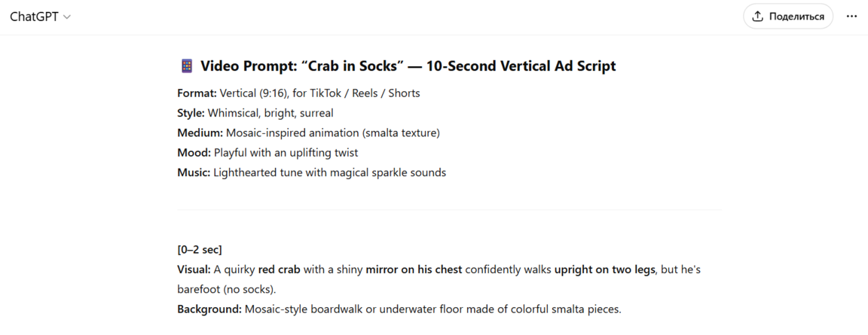Screen dimensions: 868x335
Task: Click the bold "red crab" phrase
Action: (279, 269)
